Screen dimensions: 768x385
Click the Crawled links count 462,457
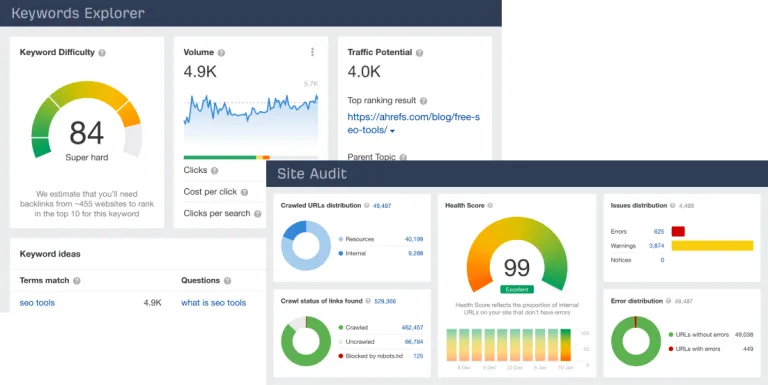pos(412,327)
